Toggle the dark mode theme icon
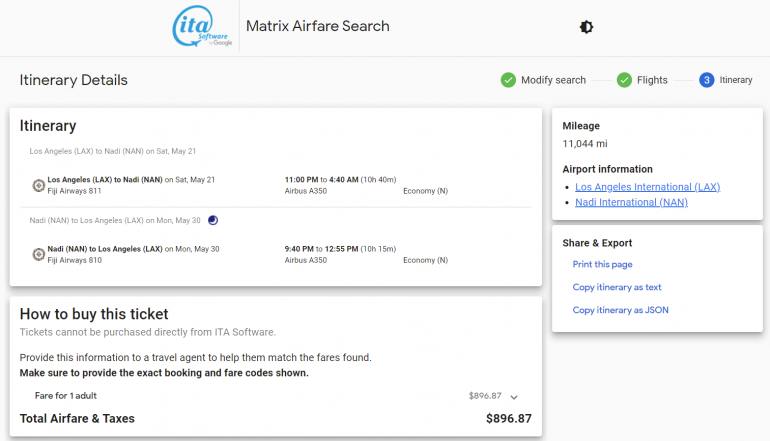This screenshot has height=441, width=770. 587,27
